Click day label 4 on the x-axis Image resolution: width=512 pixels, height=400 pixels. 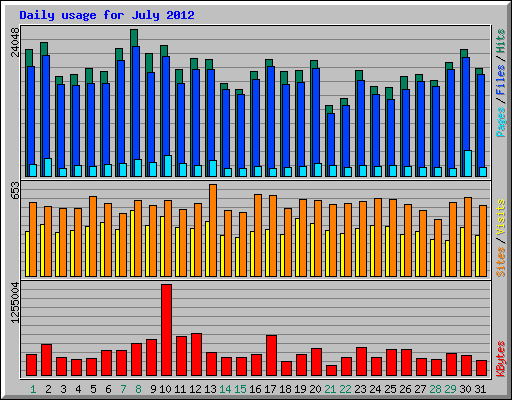(x=78, y=389)
